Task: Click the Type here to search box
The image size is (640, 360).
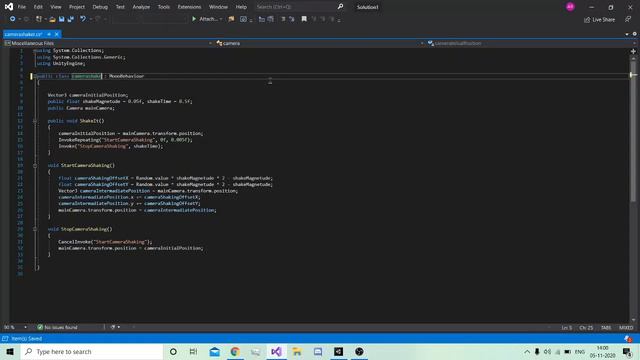Action: click(x=91, y=351)
